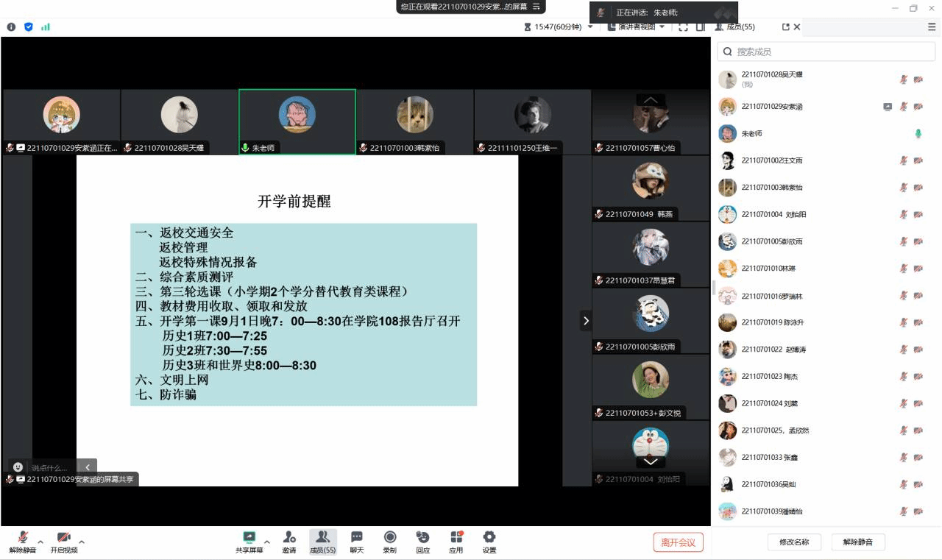Expand video options arrow beside 开启视频
Image resolution: width=942 pixels, height=560 pixels.
click(x=82, y=542)
